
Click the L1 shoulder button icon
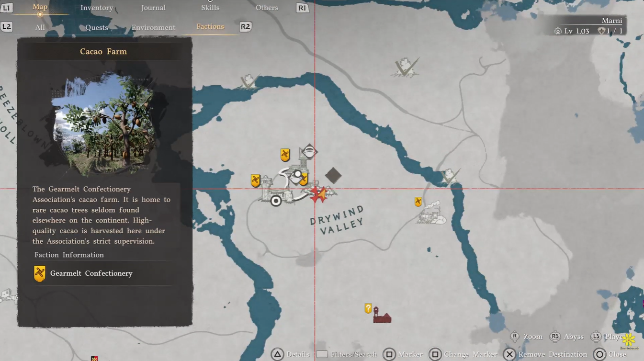tap(7, 8)
